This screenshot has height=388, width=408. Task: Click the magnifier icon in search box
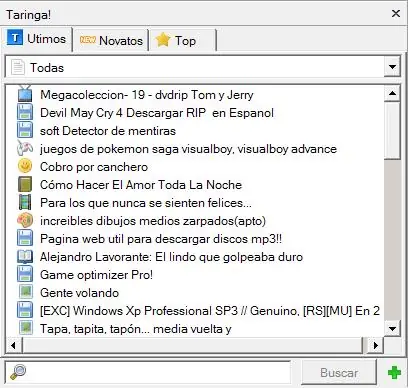[x=18, y=372]
